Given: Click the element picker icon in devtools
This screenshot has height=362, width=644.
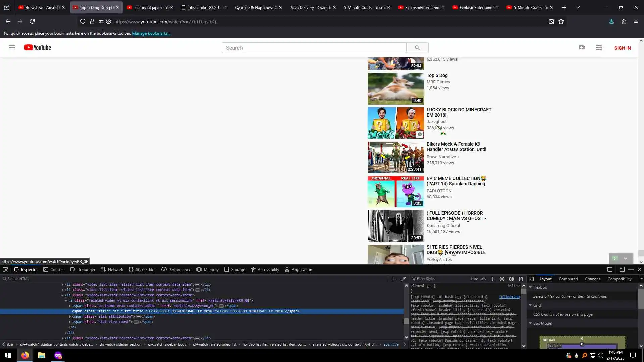Looking at the screenshot, I should pos(5,269).
